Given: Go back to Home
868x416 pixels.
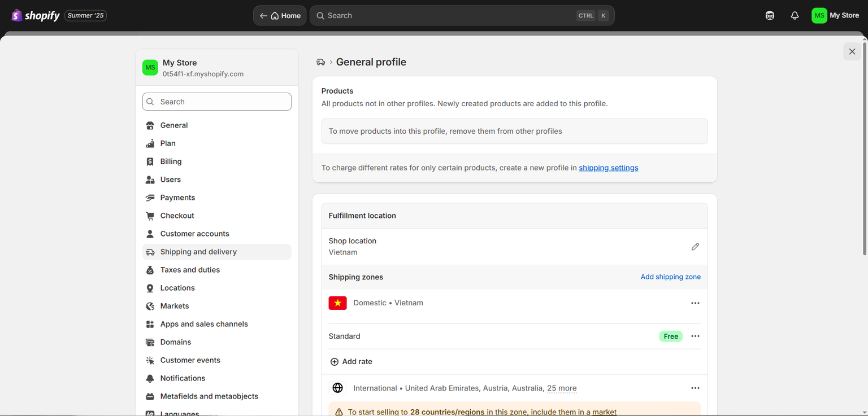Looking at the screenshot, I should pyautogui.click(x=280, y=16).
